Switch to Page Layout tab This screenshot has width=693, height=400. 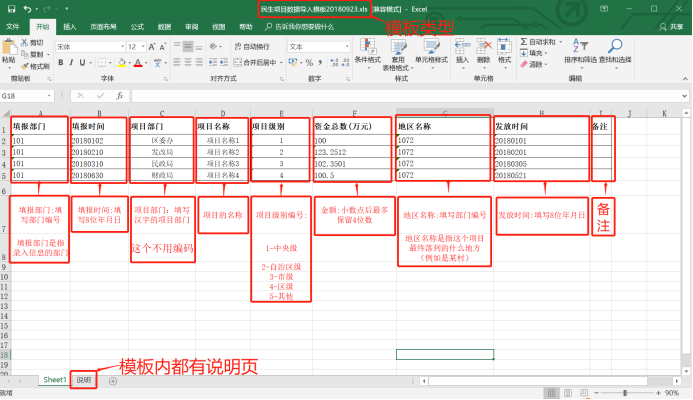103,27
